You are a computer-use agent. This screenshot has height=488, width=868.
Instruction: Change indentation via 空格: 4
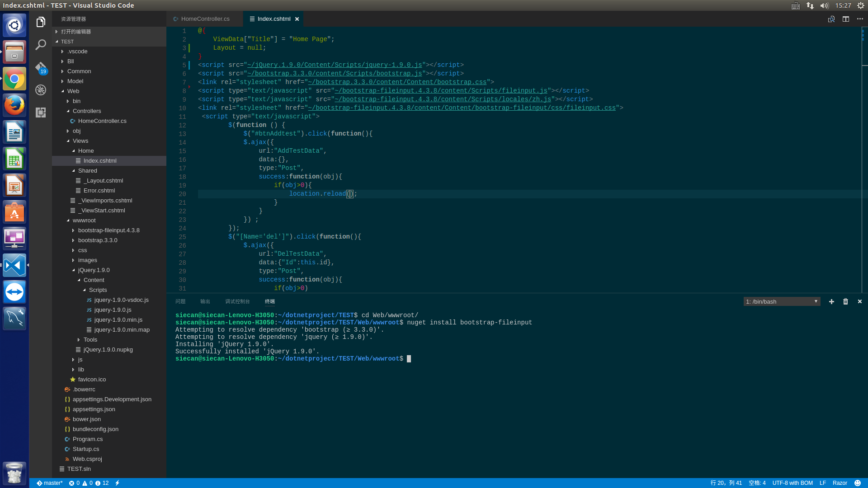[757, 483]
